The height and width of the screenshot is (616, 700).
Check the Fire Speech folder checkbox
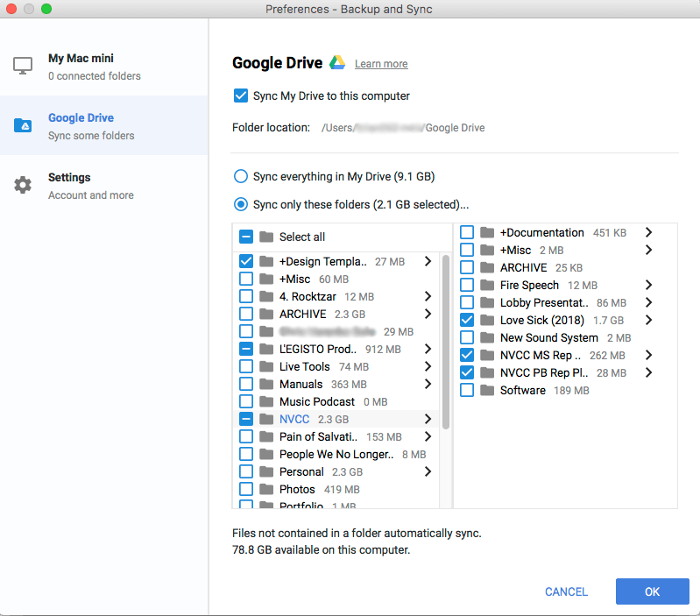pos(467,285)
